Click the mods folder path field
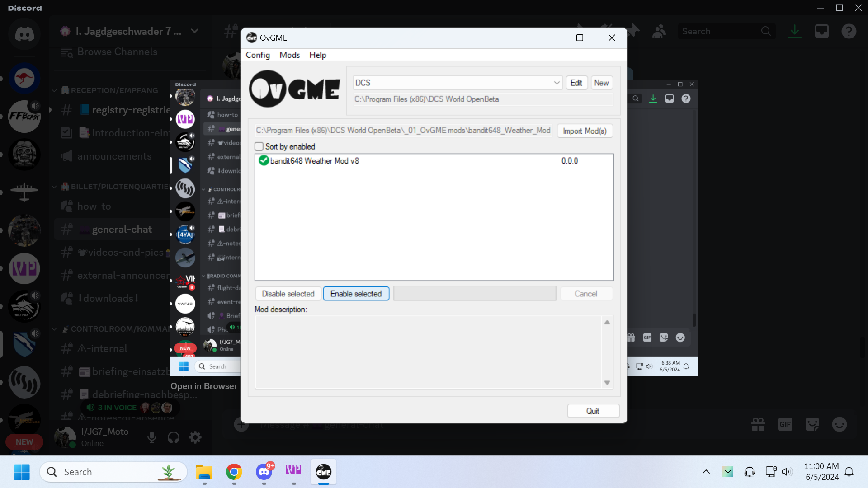The width and height of the screenshot is (868, 488). coord(403,130)
